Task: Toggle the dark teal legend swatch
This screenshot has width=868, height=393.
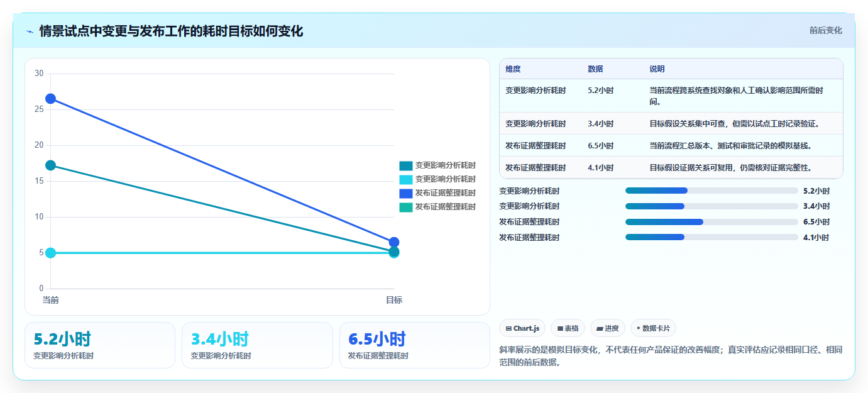Action: [x=406, y=165]
